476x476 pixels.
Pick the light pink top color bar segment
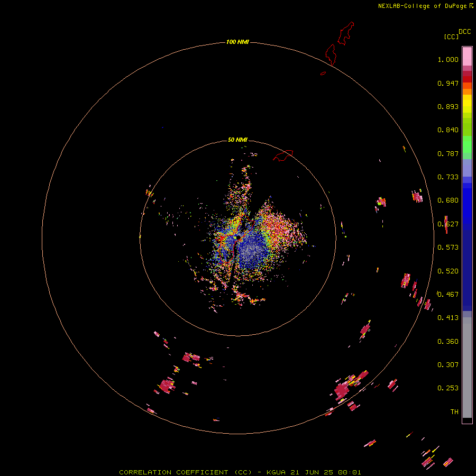467,57
